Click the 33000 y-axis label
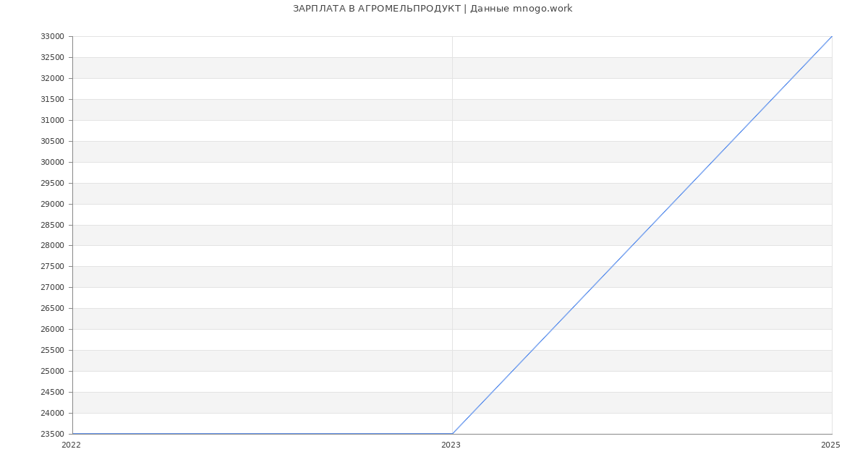This screenshot has width=868, height=470. click(x=52, y=37)
